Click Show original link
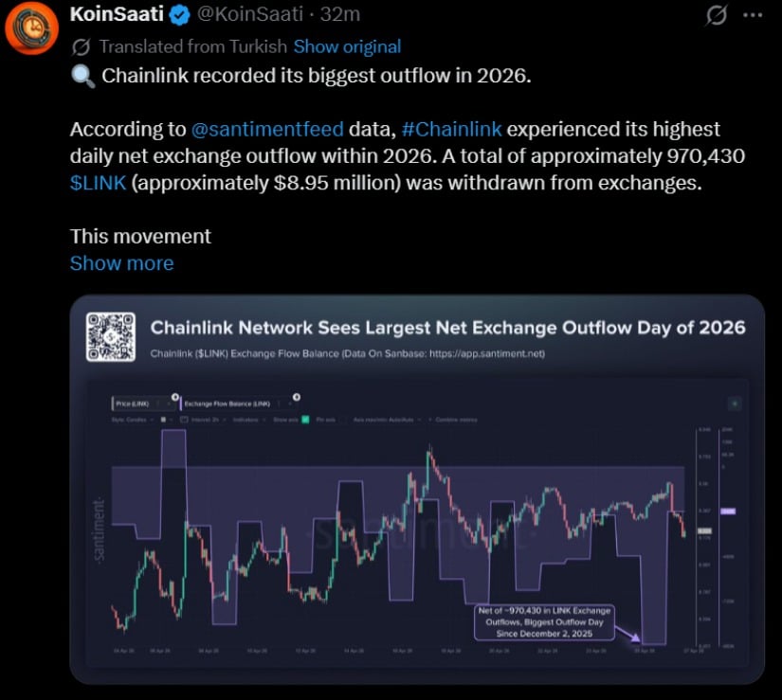The image size is (782, 700). [347, 46]
